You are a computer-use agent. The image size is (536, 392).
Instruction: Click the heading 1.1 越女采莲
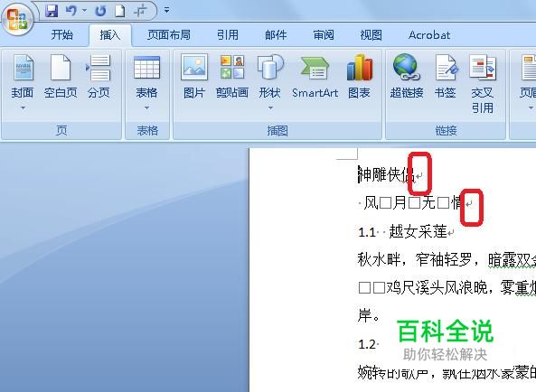click(x=403, y=232)
